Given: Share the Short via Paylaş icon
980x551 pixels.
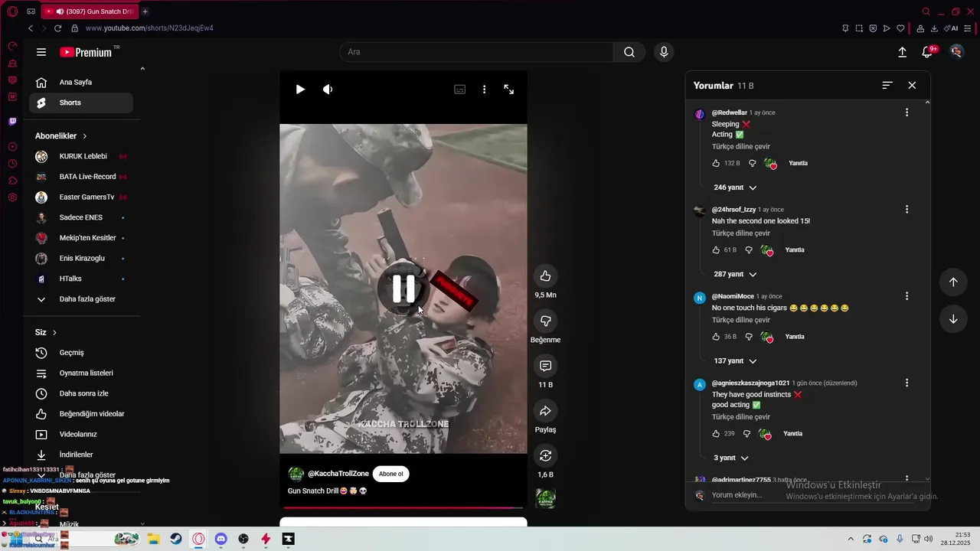Looking at the screenshot, I should (x=545, y=411).
